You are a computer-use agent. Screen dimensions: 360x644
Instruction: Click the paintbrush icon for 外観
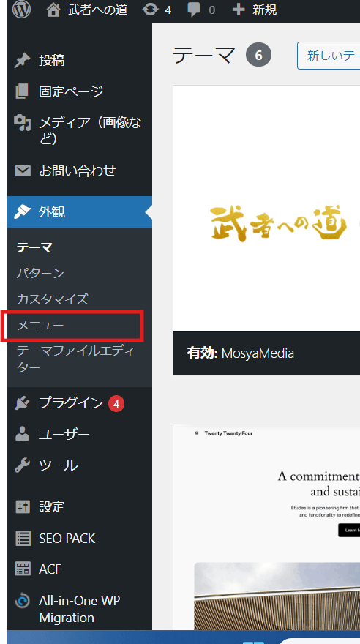(x=23, y=212)
